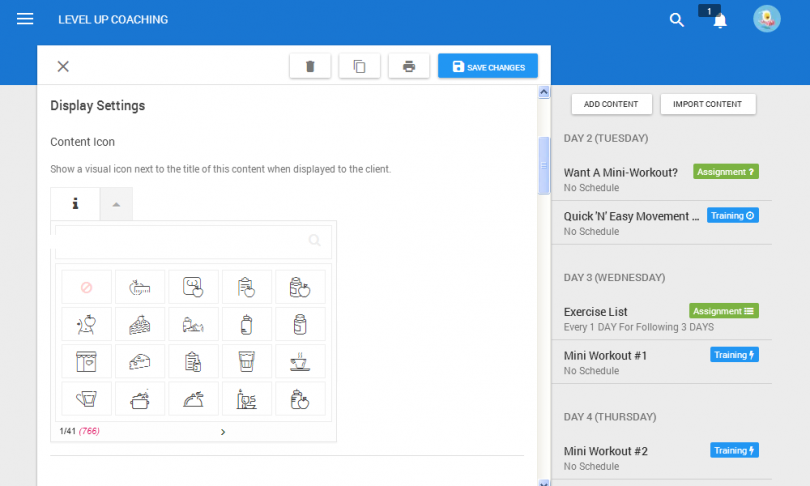
Task: Open the 'Mini Workout #1' item
Action: 605,356
